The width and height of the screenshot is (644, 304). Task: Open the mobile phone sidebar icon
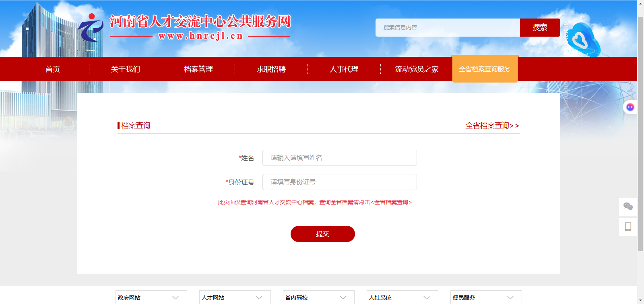(x=628, y=227)
